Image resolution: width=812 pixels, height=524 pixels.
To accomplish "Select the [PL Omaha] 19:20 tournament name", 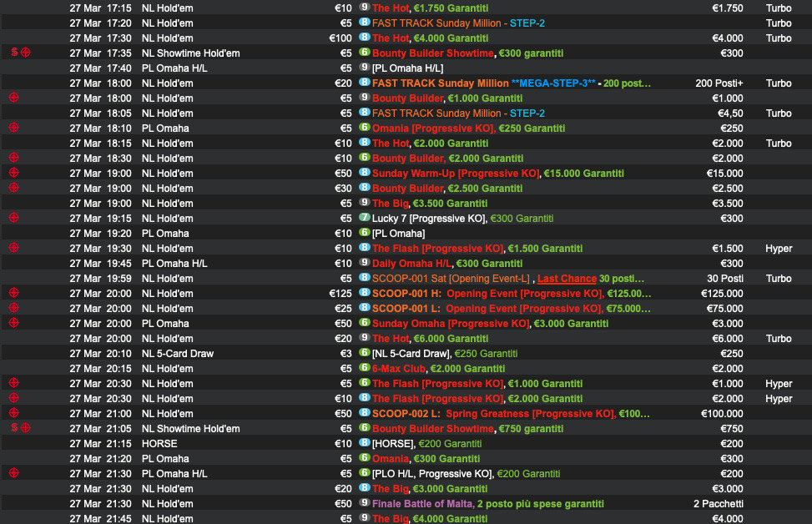I will coord(398,234).
